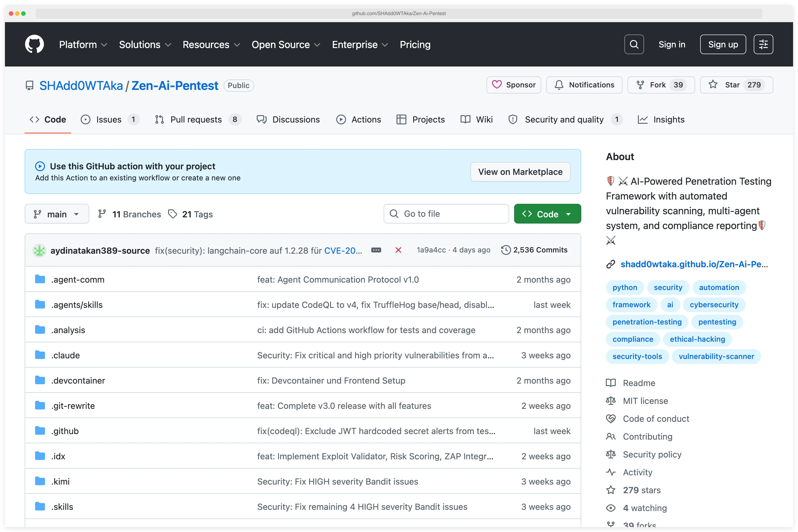Open the penetration-testing topic tag

pyautogui.click(x=647, y=322)
